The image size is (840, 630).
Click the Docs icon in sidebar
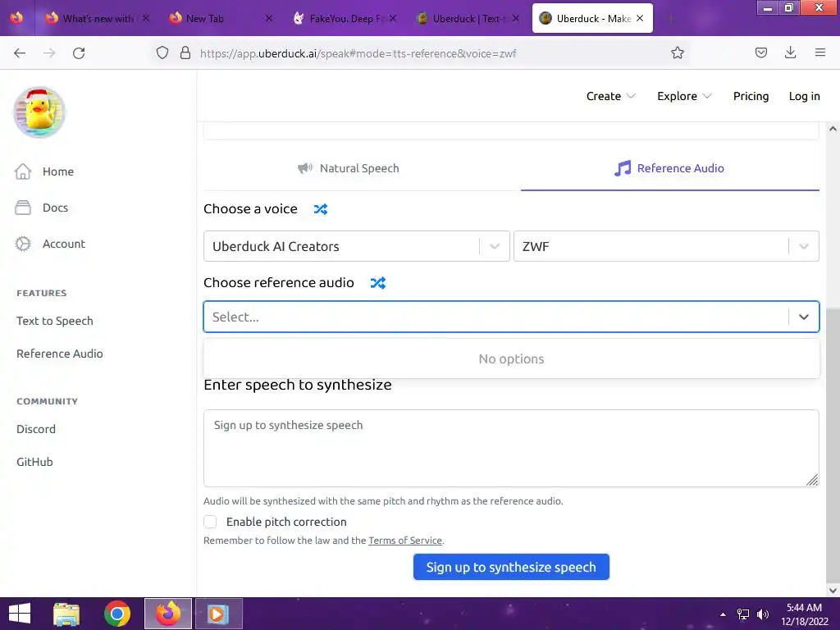[22, 208]
